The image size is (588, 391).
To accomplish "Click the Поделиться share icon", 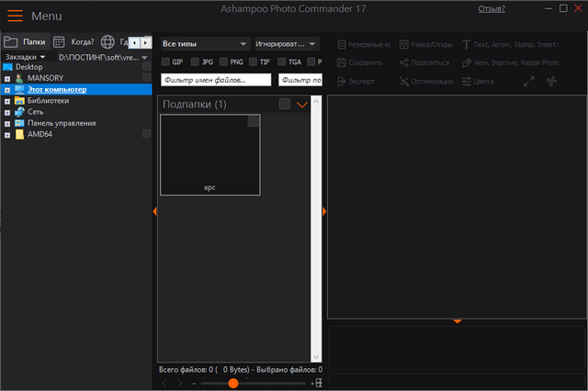I will pos(403,62).
